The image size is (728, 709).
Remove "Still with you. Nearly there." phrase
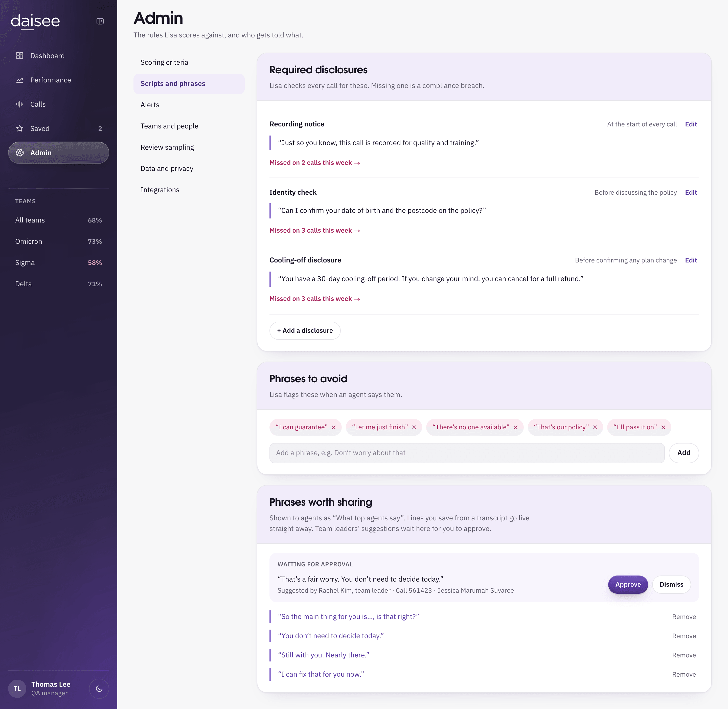pos(684,655)
